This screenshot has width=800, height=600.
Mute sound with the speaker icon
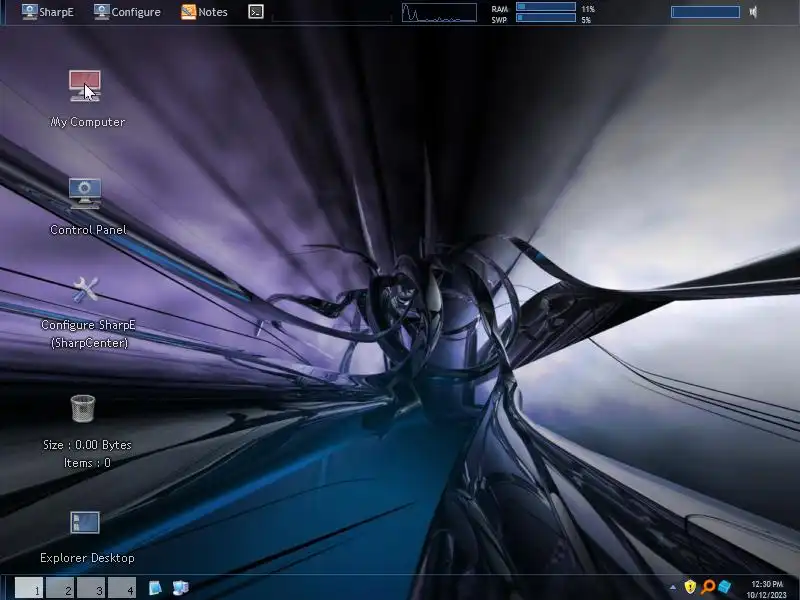(x=753, y=12)
